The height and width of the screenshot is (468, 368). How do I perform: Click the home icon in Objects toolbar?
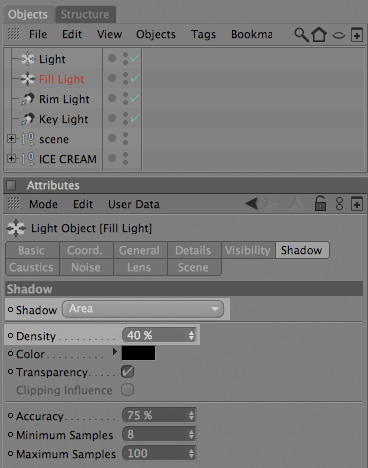click(319, 34)
